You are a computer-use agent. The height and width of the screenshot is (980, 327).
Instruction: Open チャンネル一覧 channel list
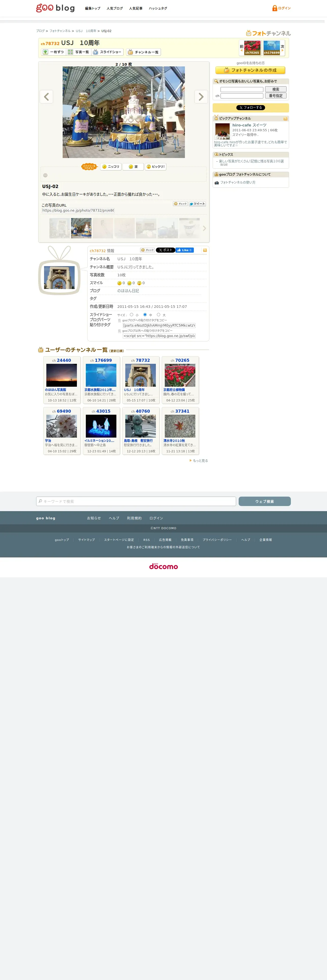144,52
